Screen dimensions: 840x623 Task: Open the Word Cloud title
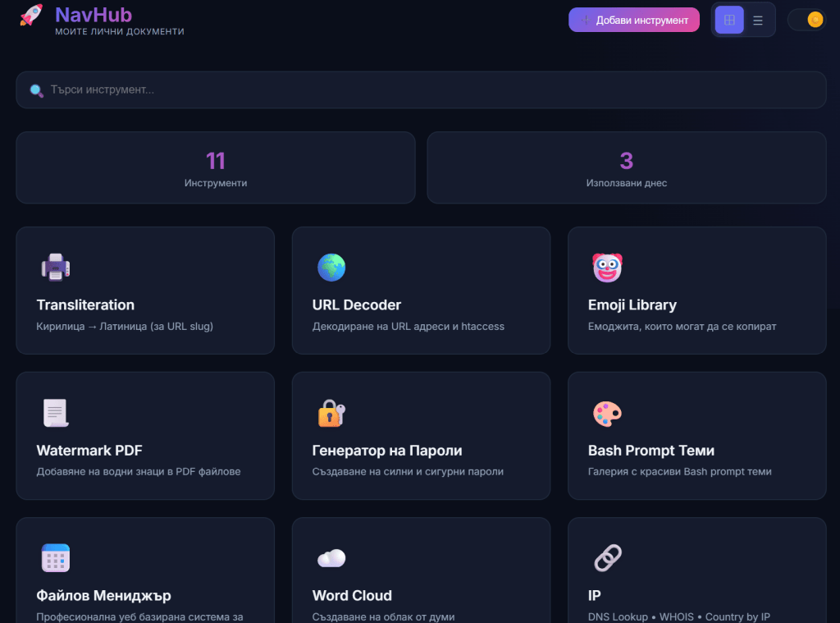(352, 596)
